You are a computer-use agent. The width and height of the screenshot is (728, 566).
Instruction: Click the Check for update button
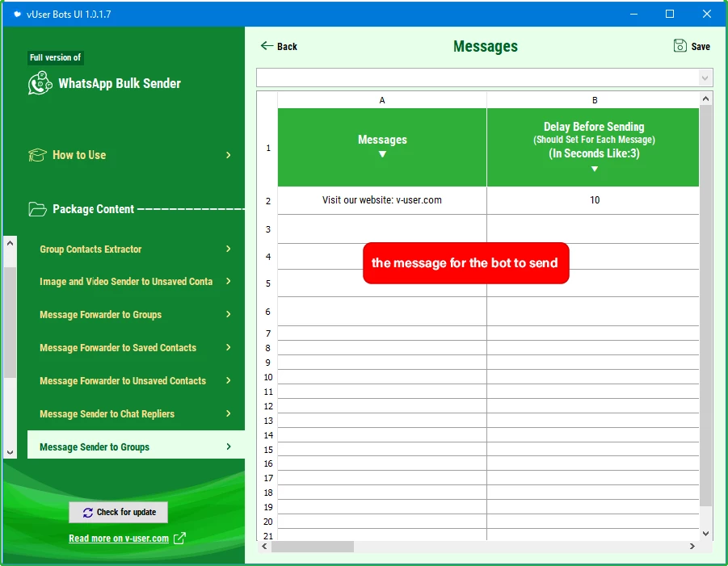119,512
